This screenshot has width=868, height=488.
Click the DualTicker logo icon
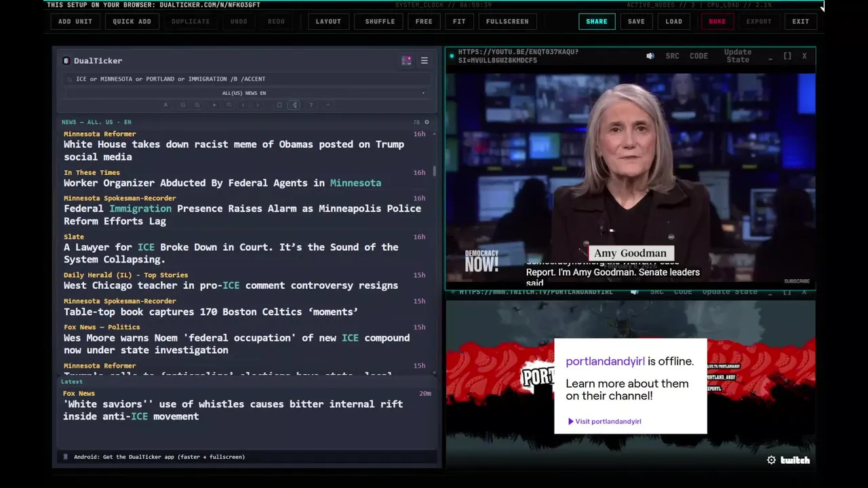pos(66,60)
